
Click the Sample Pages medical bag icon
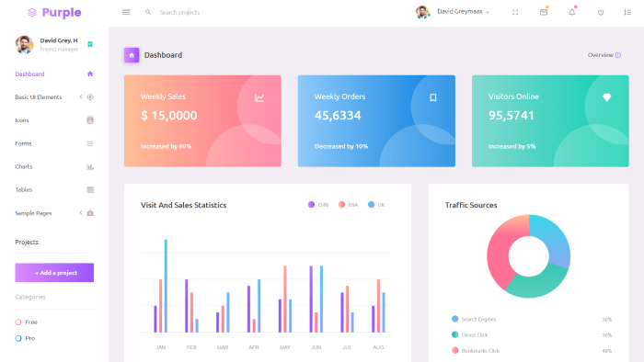pyautogui.click(x=90, y=213)
